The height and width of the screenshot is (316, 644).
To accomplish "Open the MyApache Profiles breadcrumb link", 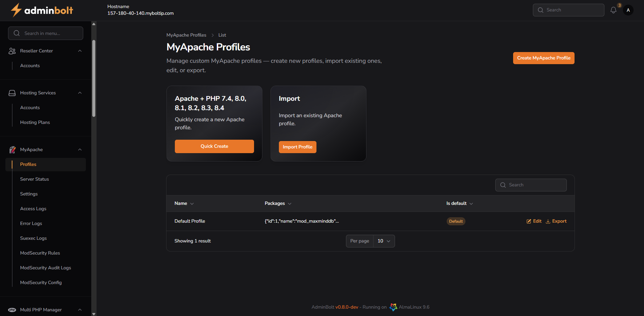I will (186, 35).
